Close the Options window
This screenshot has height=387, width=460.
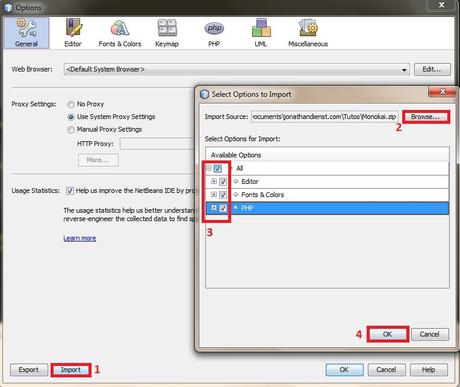[442, 5]
